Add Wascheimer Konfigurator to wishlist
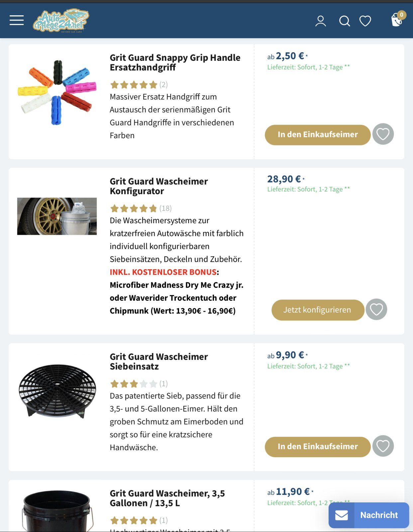The image size is (413, 532). [376, 310]
